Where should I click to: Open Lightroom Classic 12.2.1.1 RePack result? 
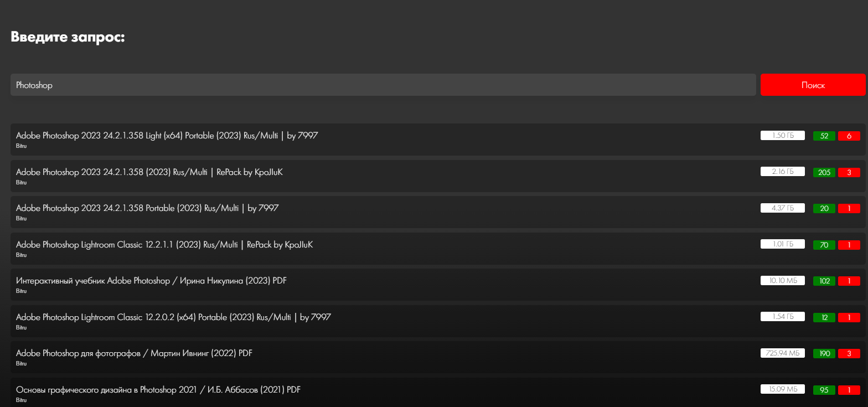point(164,244)
